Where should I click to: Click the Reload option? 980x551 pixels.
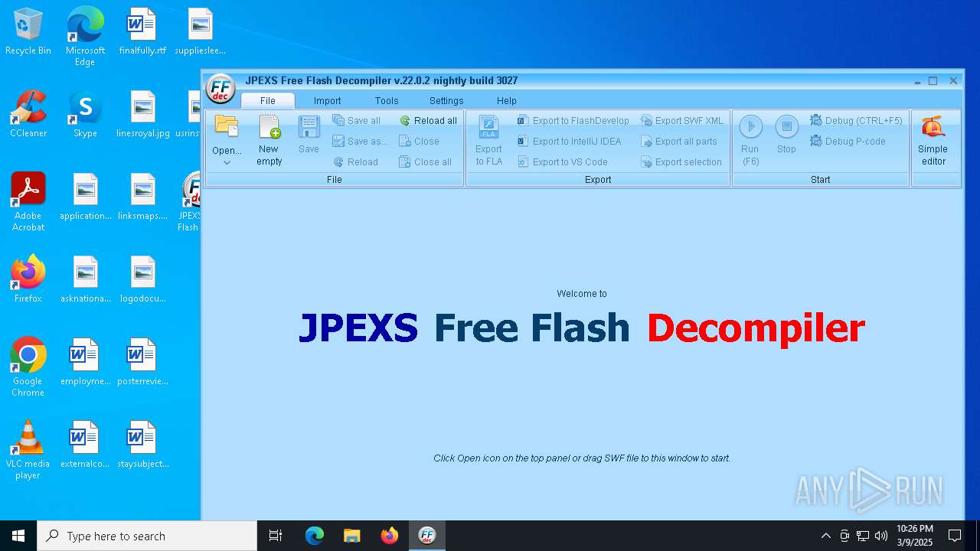pos(355,162)
